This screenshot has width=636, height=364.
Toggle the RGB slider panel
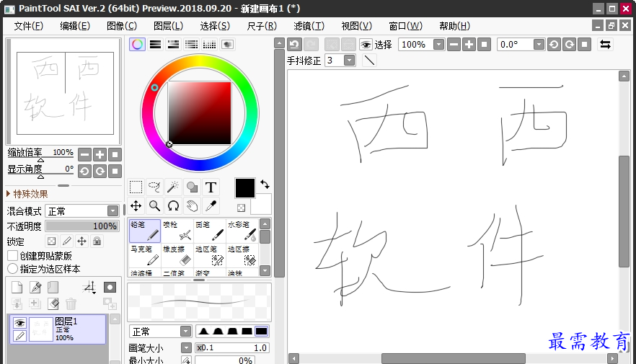155,44
